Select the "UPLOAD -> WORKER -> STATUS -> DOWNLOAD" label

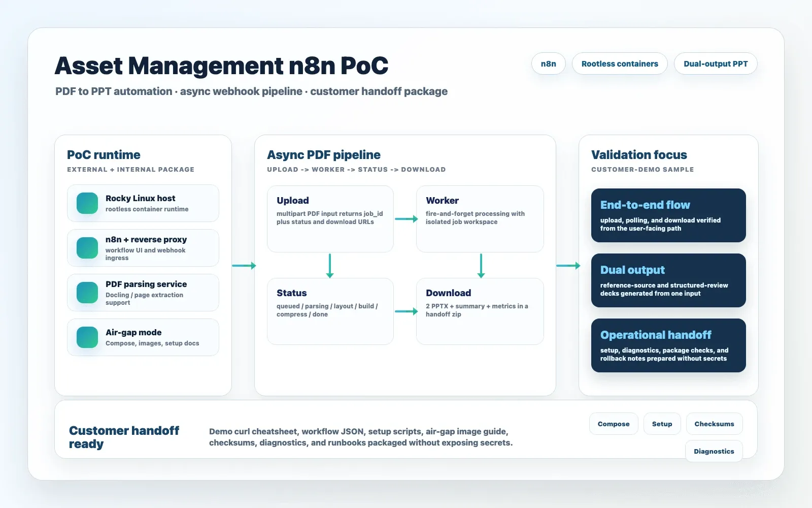[x=356, y=170]
